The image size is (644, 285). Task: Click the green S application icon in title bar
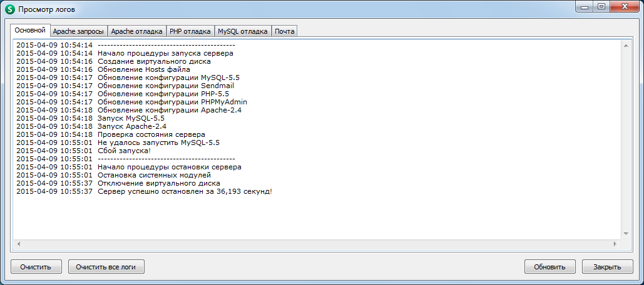9,9
